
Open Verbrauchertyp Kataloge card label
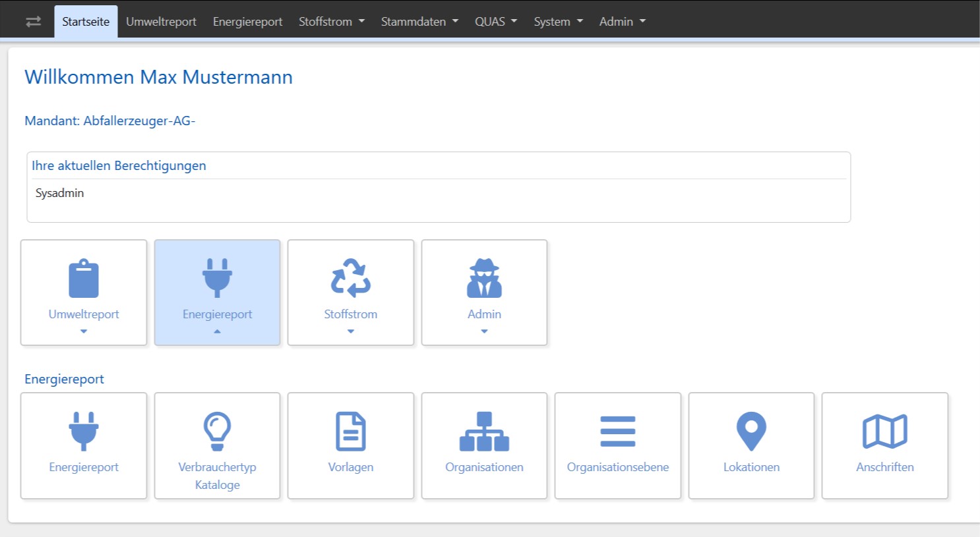pos(217,476)
